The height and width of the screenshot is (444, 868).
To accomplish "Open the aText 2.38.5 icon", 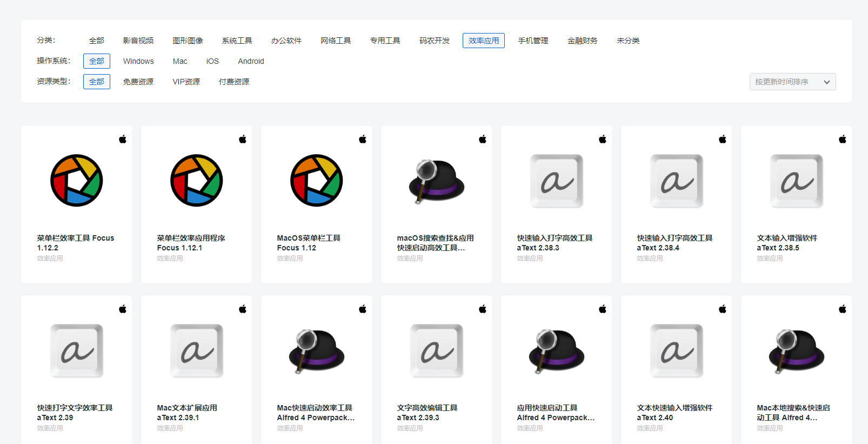I will (796, 181).
